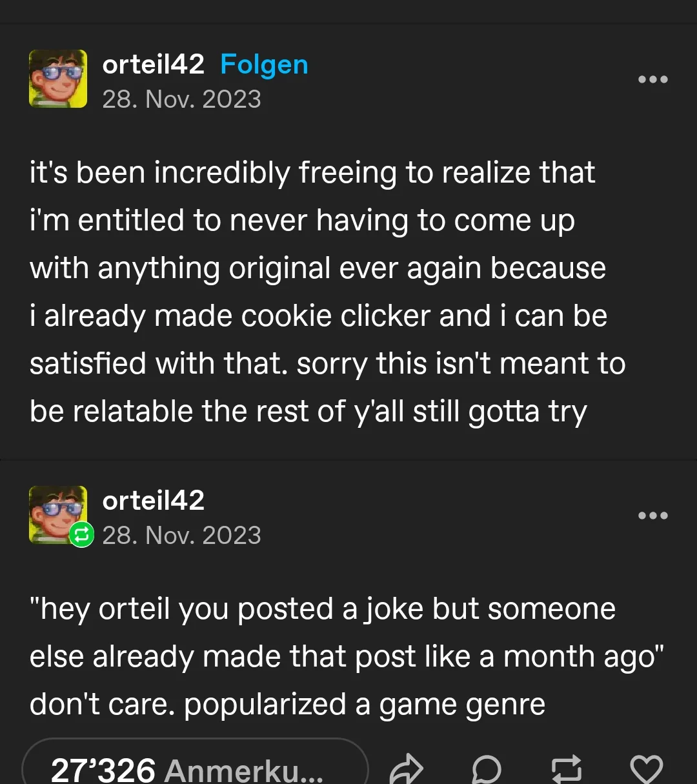Image resolution: width=697 pixels, height=784 pixels.
Task: Tap the share arrow icon
Action: click(407, 769)
